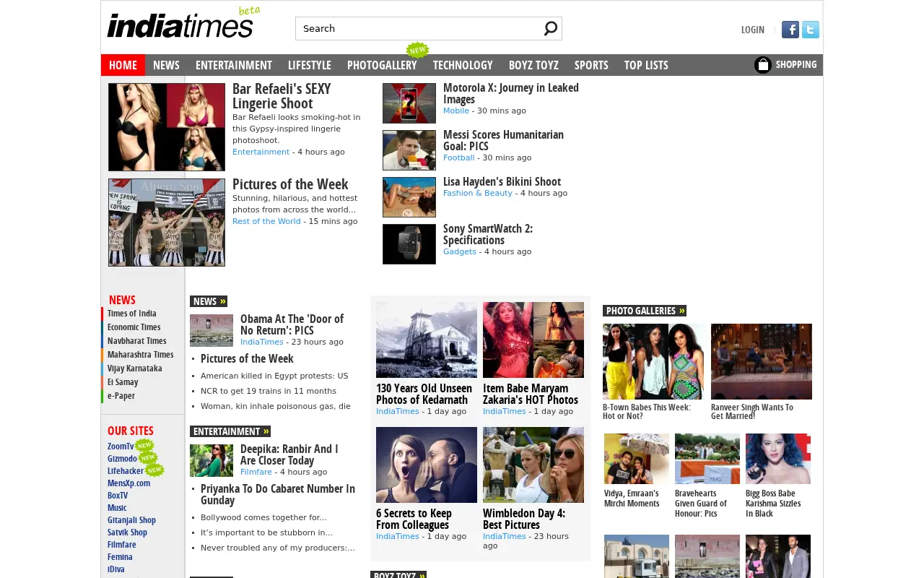Open MensXp.com in Our Sites

coord(128,483)
